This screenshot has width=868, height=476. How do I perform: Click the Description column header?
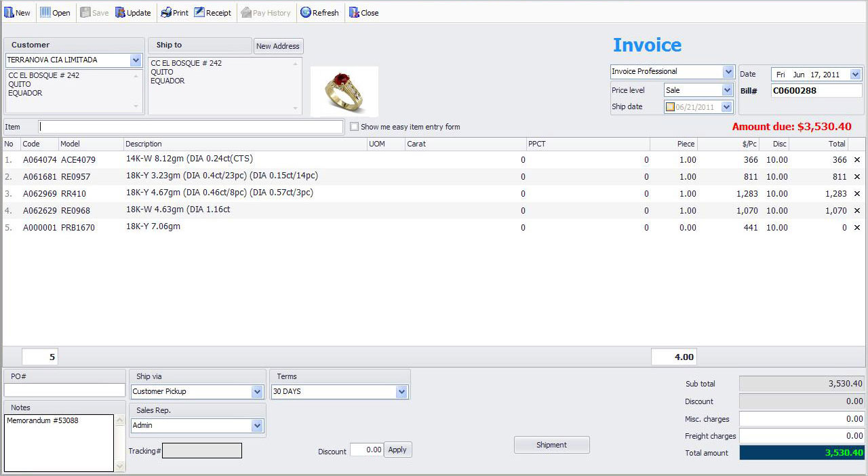pyautogui.click(x=245, y=144)
